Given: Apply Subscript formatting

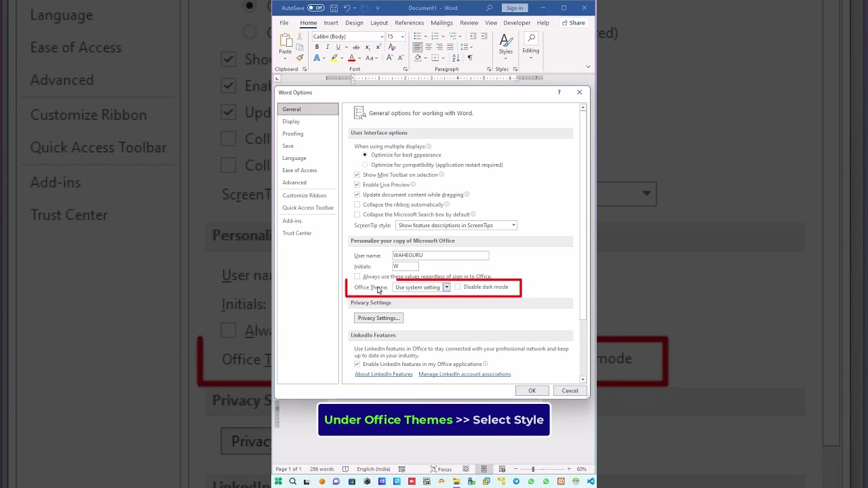Looking at the screenshot, I should [x=368, y=47].
